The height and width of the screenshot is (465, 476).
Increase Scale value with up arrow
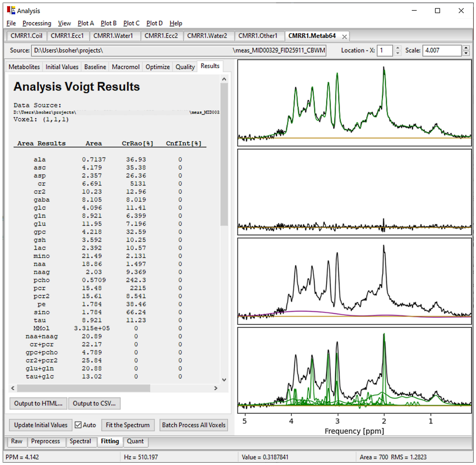point(466,48)
